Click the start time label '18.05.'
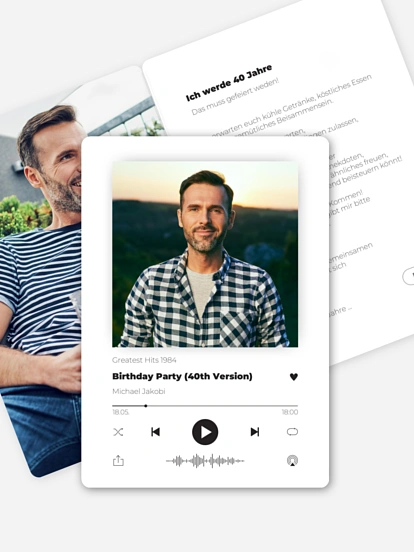The image size is (414, 552). (121, 413)
